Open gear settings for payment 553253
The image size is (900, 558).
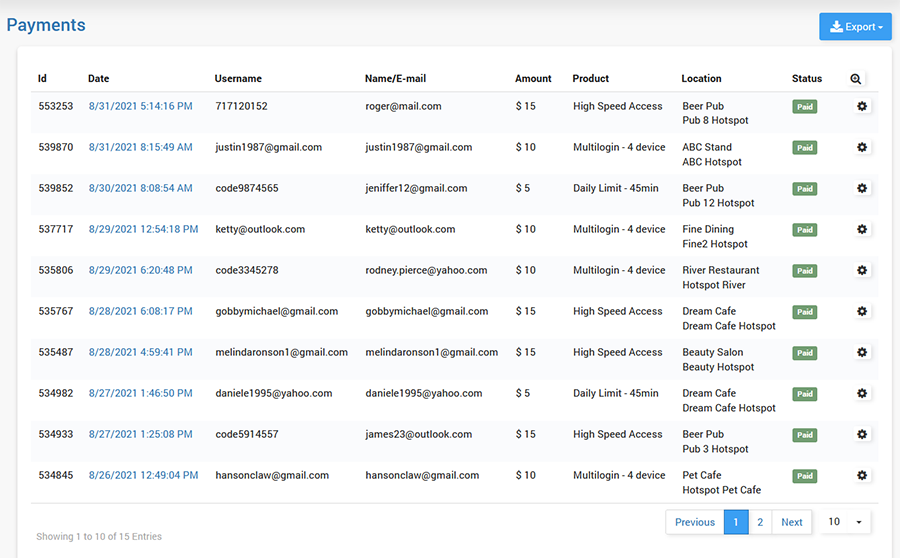point(862,106)
